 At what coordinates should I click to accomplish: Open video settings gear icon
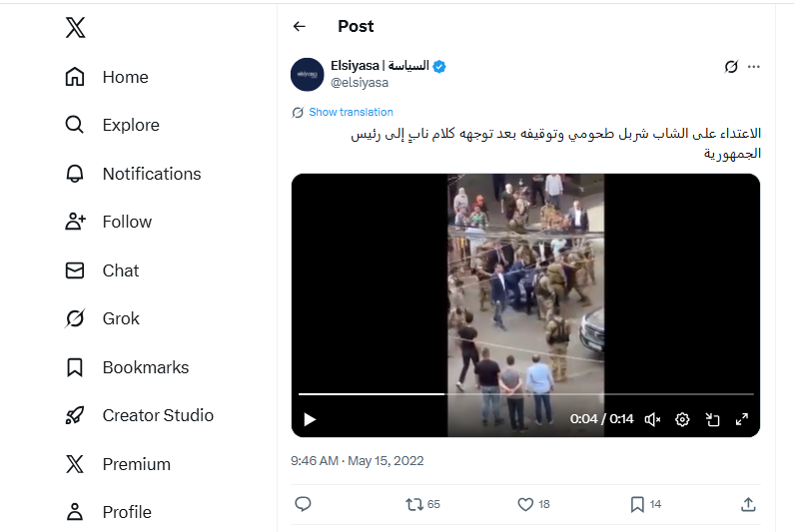(682, 419)
